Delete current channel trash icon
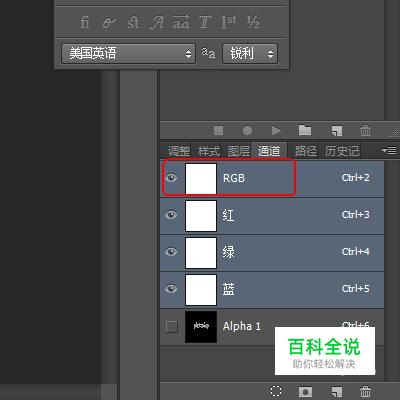Viewport: 400px width, 400px height. pos(365,391)
